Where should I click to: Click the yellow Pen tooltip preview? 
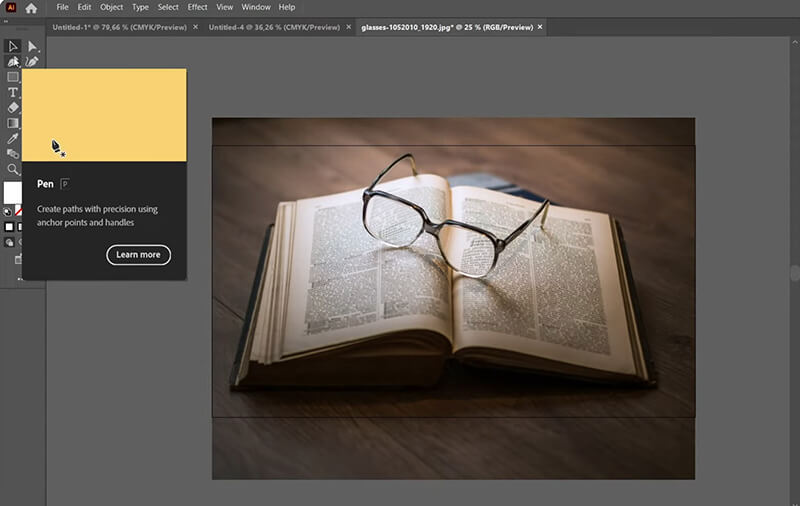pos(104,115)
